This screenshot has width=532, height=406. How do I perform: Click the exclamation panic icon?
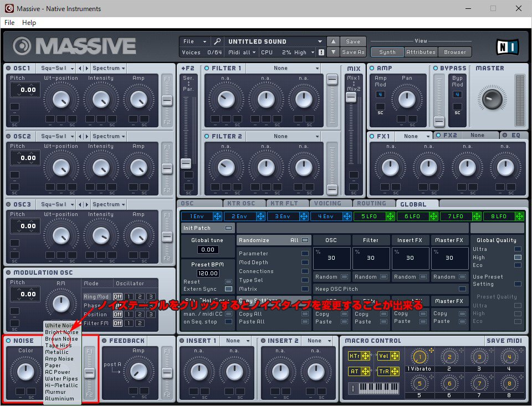(x=321, y=52)
